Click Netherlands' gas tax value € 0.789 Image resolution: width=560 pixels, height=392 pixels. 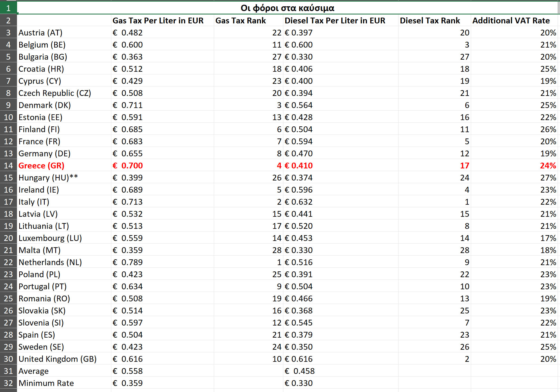pyautogui.click(x=163, y=262)
